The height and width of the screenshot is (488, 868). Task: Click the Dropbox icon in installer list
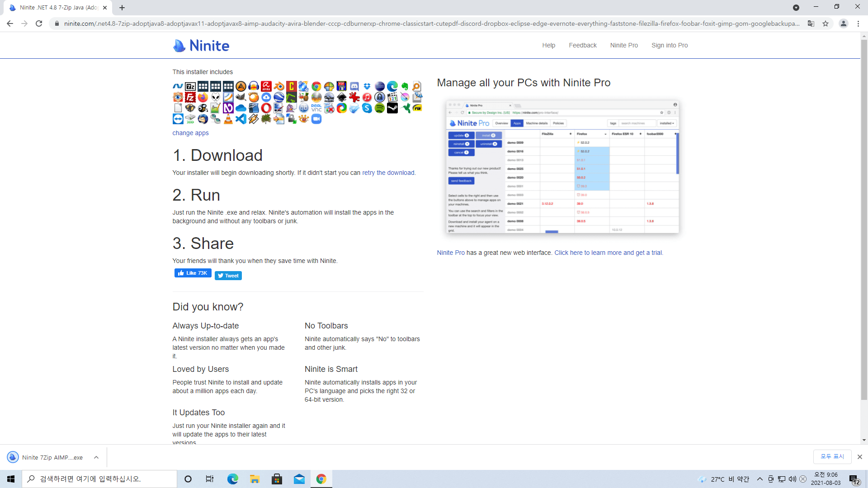coord(367,86)
